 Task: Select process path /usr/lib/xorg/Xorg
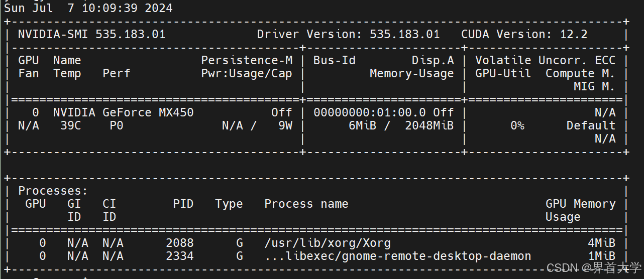tap(328, 243)
